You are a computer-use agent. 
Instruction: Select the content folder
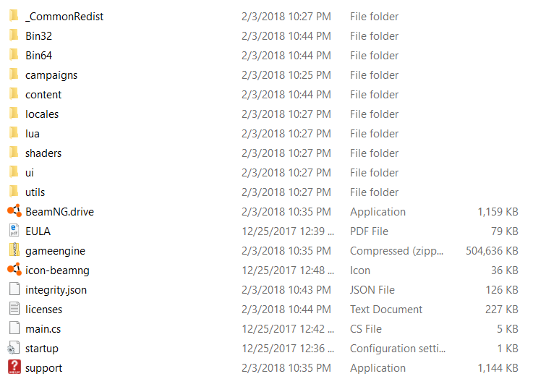pos(43,95)
